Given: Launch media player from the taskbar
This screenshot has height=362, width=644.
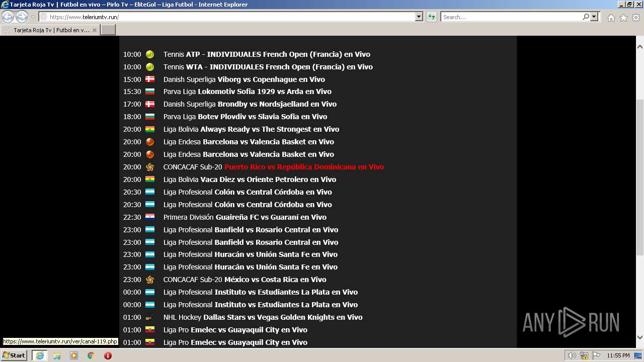Looking at the screenshot, I should 74,355.
